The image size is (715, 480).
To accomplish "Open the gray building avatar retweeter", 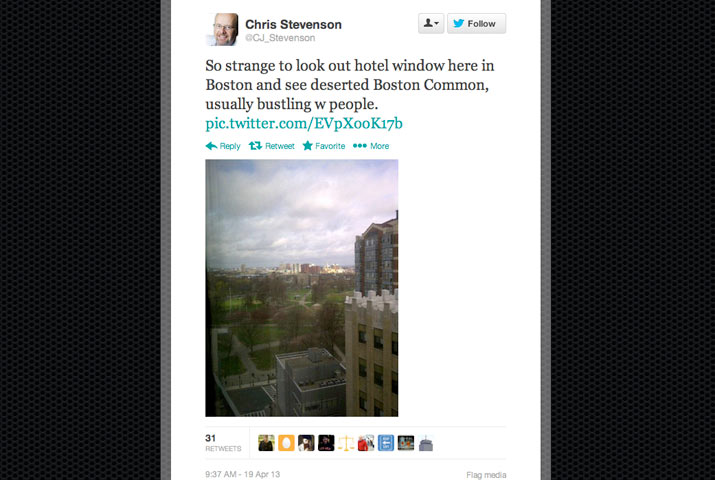I will coord(425,443).
